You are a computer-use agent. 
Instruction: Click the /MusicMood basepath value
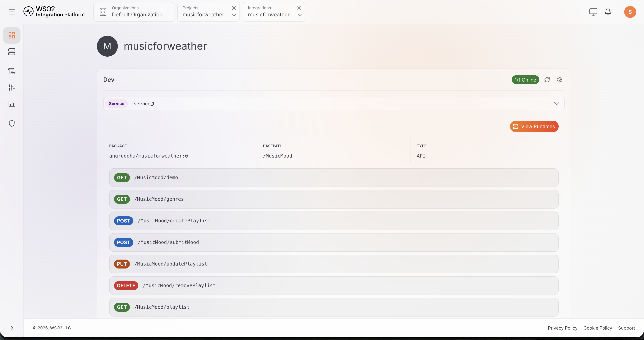pyautogui.click(x=277, y=156)
